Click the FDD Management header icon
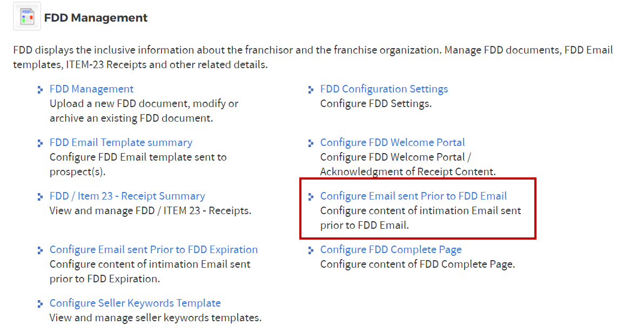The width and height of the screenshot is (644, 331). click(26, 17)
